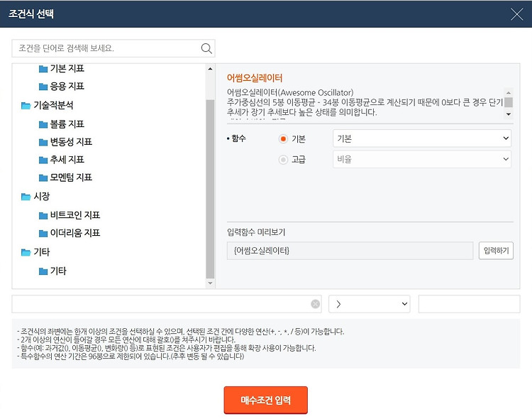Select the 기본 지표 tree label
The image size is (532, 419).
coord(67,69)
